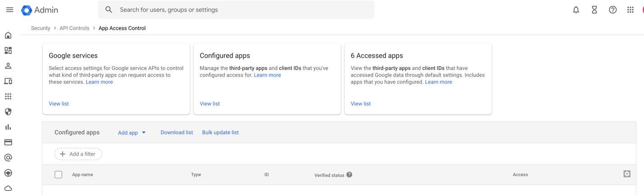Open Directory users person icon in sidebar

[x=8, y=66]
